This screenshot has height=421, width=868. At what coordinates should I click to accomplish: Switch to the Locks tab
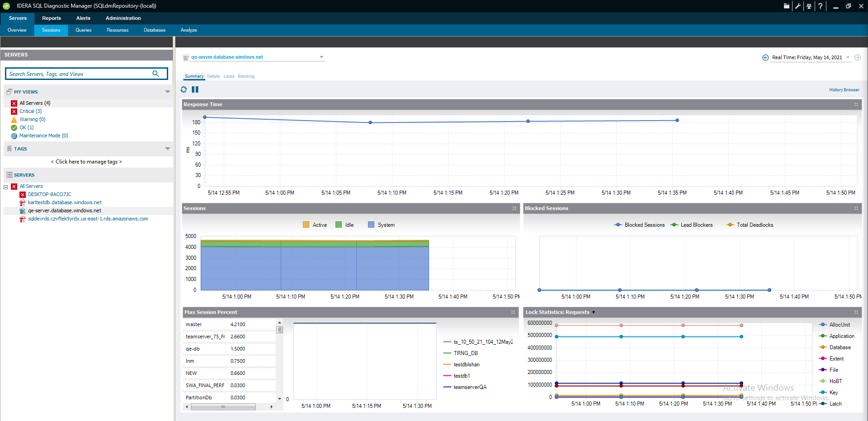click(x=229, y=76)
